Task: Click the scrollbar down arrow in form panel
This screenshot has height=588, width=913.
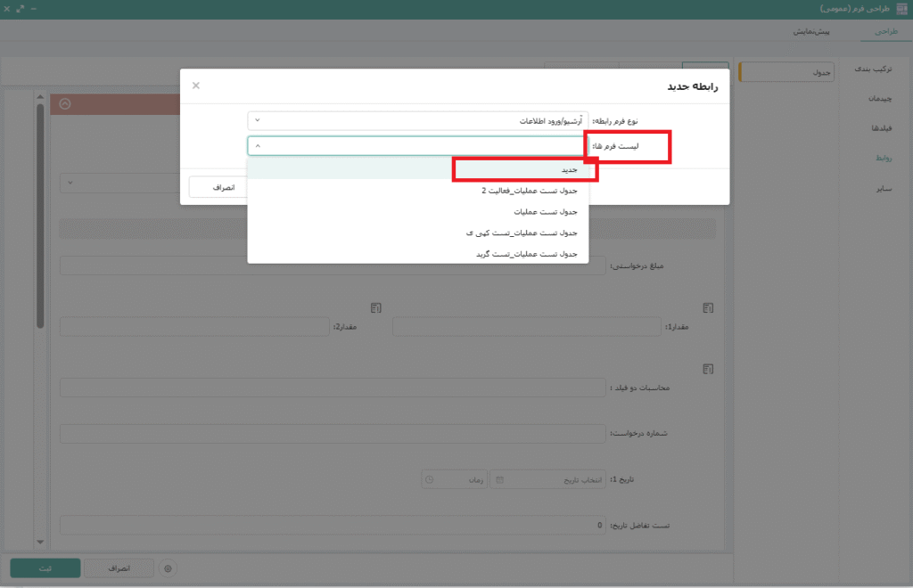Action: (x=40, y=542)
